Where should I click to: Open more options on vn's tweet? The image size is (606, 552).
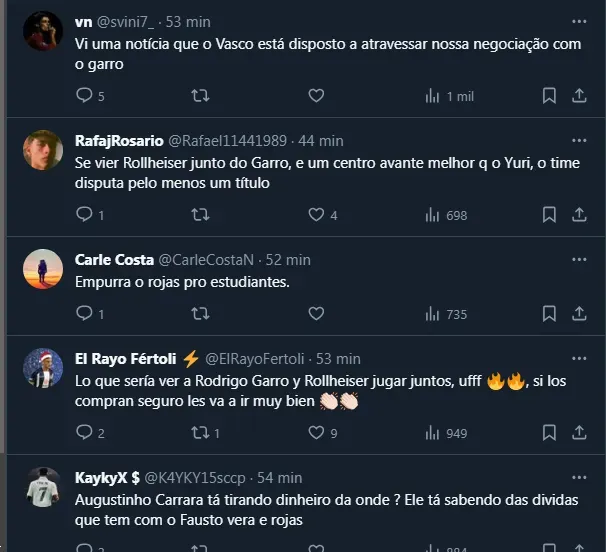coord(579,21)
